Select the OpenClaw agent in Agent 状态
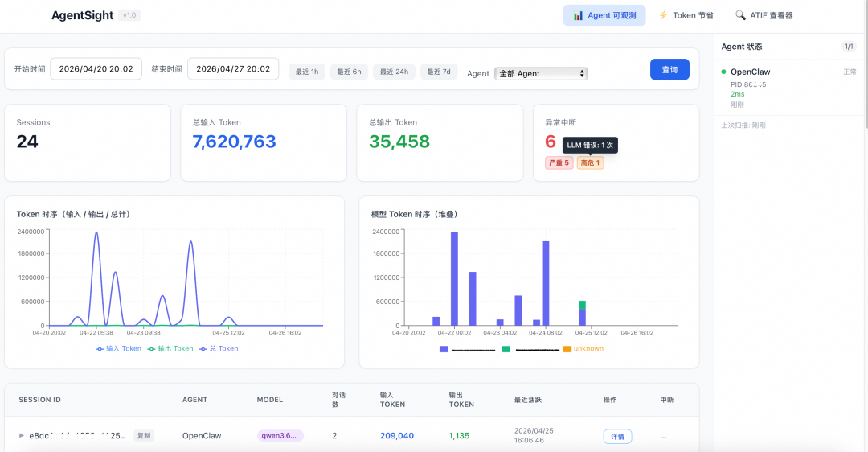The width and height of the screenshot is (868, 452). coord(750,72)
